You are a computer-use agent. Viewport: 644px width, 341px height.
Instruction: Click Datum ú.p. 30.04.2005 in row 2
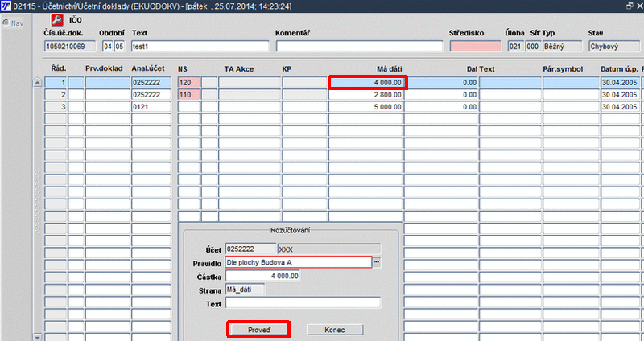pyautogui.click(x=620, y=95)
